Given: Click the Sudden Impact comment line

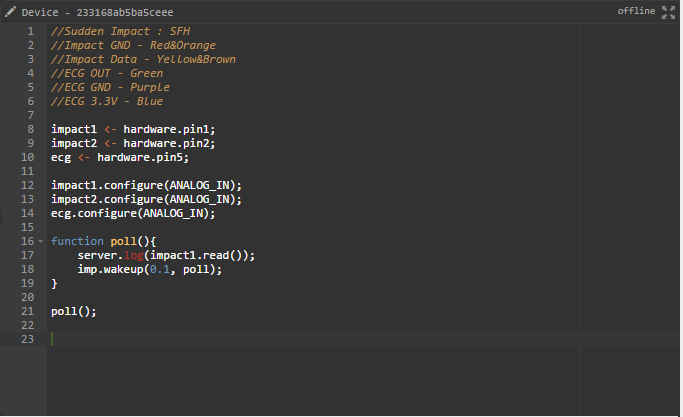Looking at the screenshot, I should 120,31.
